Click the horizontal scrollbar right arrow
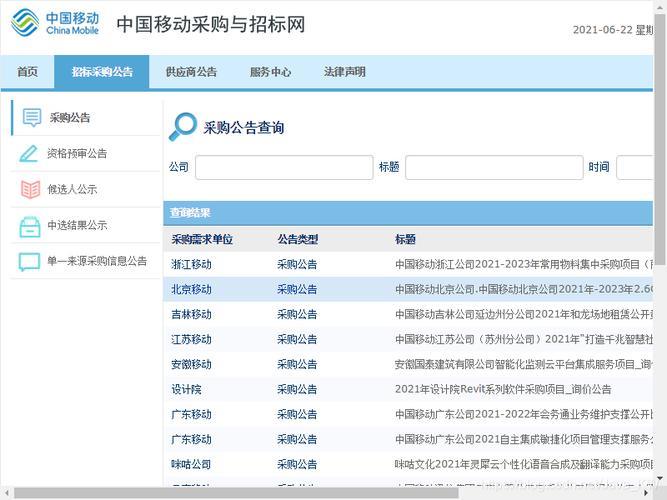This screenshot has height=500, width=667. (x=647, y=493)
